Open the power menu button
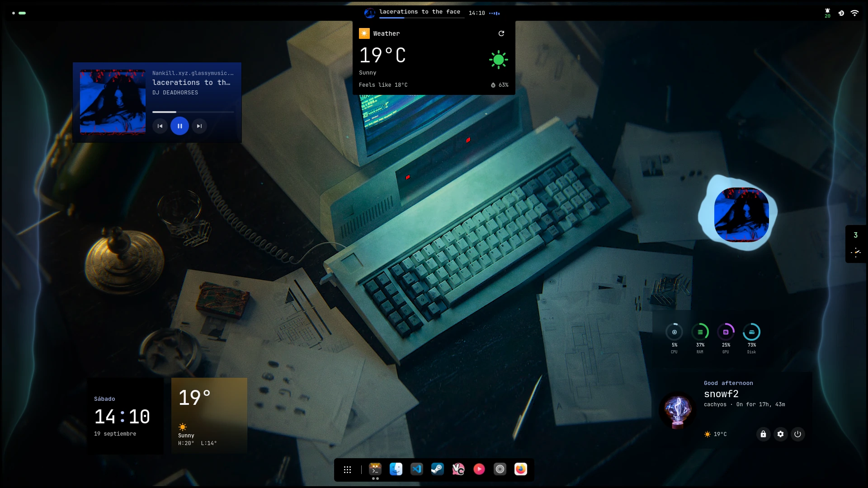 797,434
